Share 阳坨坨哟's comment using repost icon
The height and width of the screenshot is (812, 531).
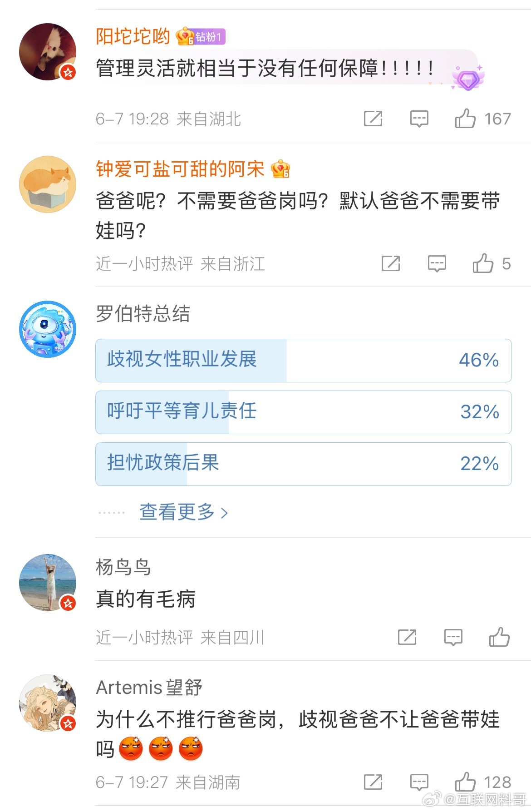[373, 119]
